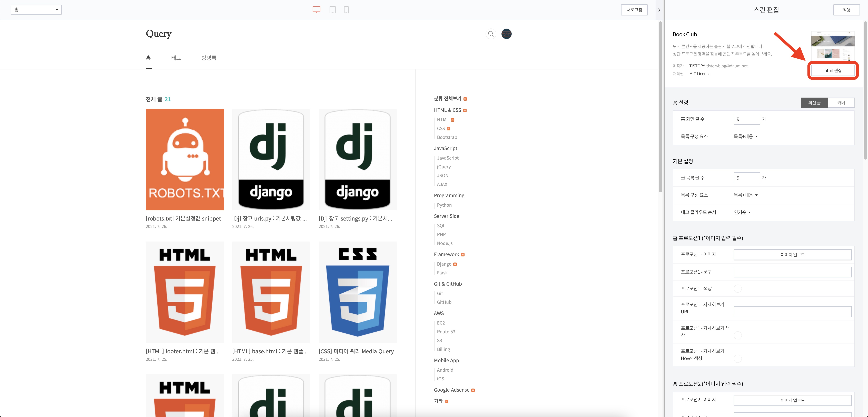Image resolution: width=868 pixels, height=417 pixels.
Task: Pick 프로모션1 자세히보기 Hover 색상 swatch
Action: pyautogui.click(x=737, y=358)
